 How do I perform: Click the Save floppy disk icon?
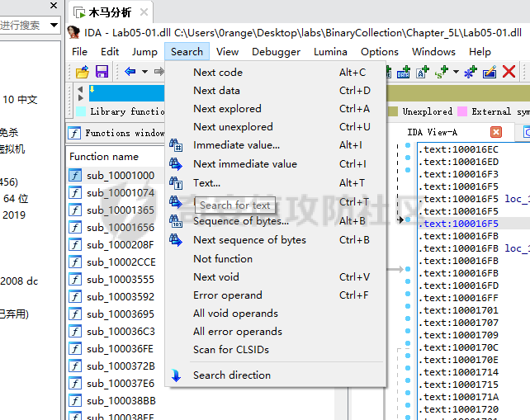[102, 72]
